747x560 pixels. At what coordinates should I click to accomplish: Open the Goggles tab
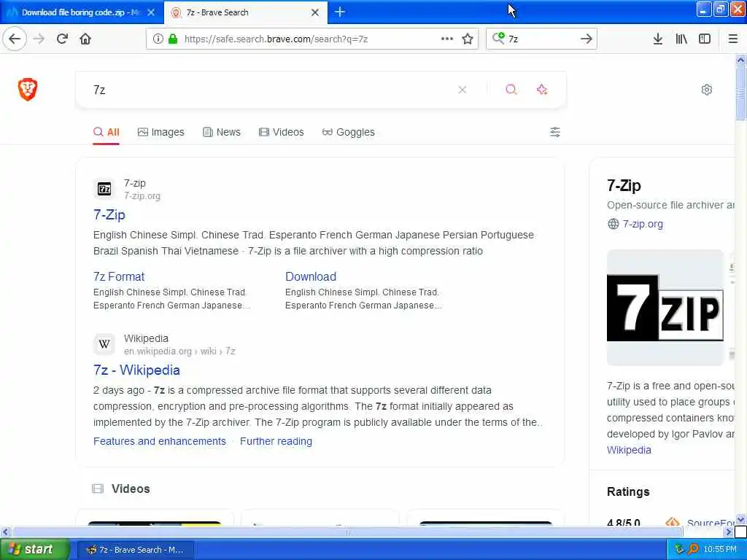tap(348, 132)
